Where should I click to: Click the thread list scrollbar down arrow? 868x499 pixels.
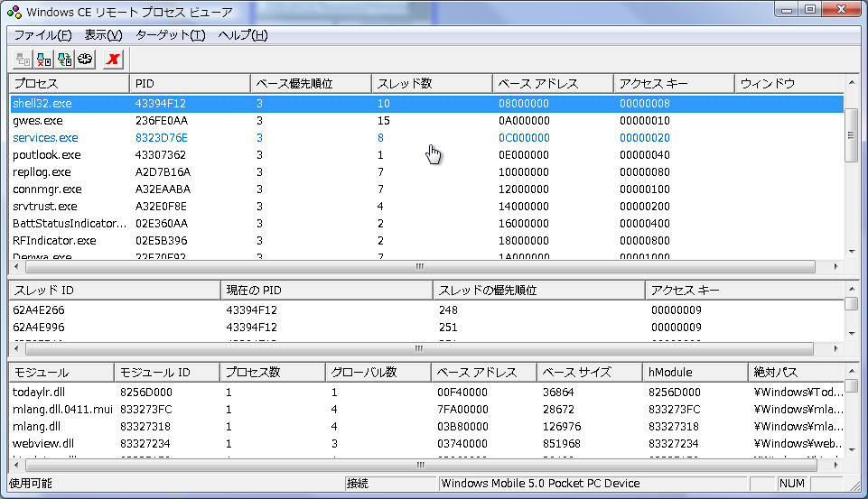[852, 334]
